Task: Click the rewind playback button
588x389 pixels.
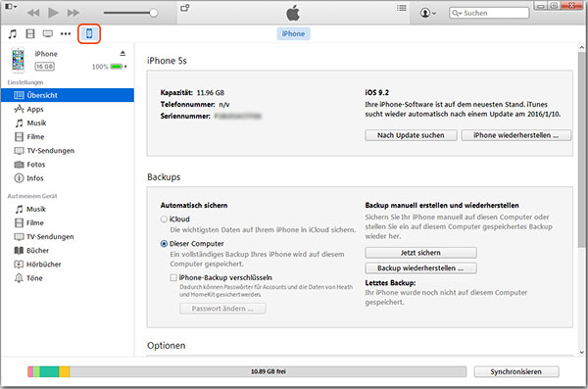Action: tap(33, 13)
